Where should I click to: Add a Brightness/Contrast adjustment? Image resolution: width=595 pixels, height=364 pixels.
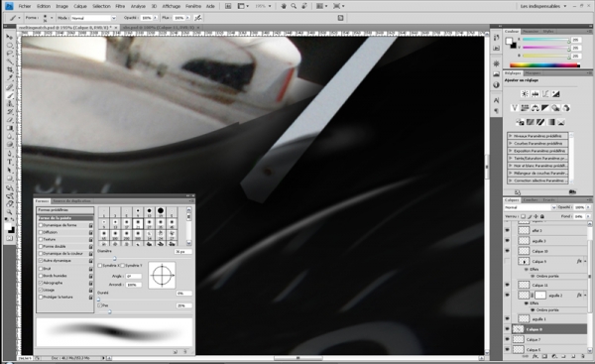pos(525,94)
